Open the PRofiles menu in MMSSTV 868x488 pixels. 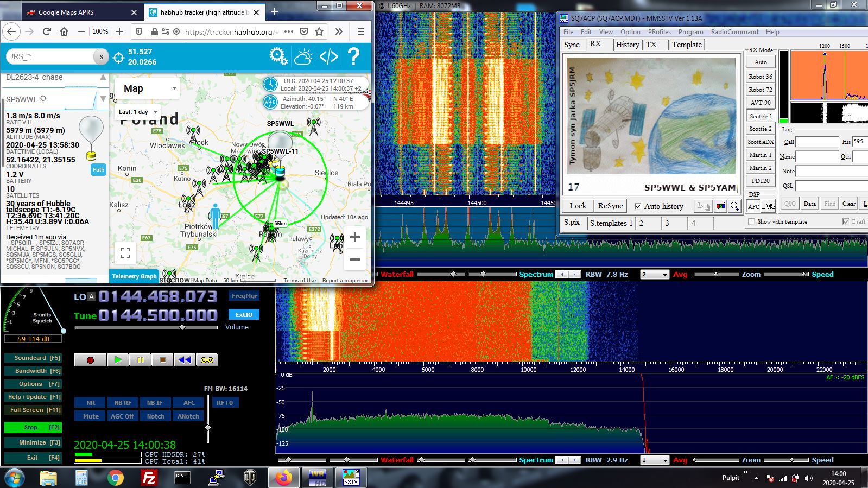pyautogui.click(x=659, y=32)
